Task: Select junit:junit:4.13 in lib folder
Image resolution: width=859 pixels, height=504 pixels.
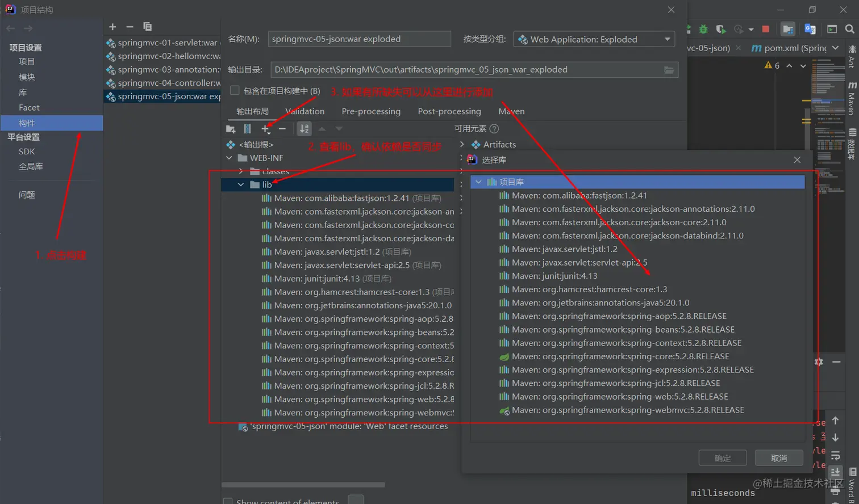Action: tap(327, 279)
